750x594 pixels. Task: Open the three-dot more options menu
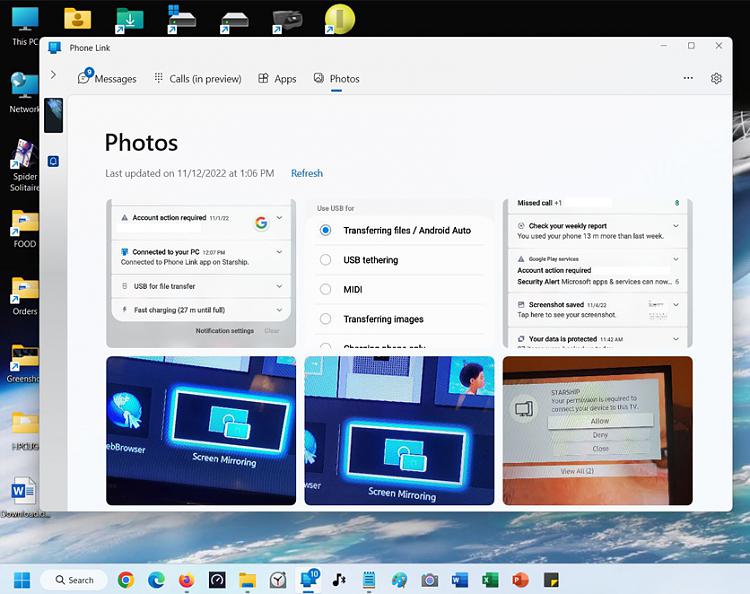pos(688,78)
